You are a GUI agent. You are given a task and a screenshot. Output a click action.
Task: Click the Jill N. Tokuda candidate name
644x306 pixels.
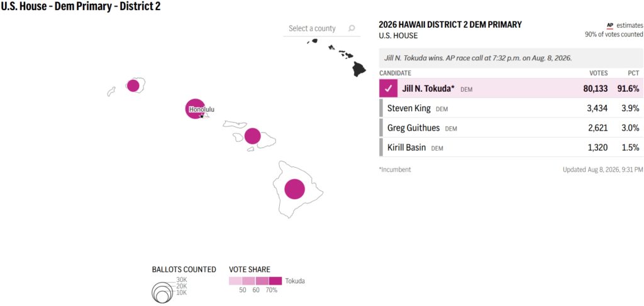tap(428, 88)
